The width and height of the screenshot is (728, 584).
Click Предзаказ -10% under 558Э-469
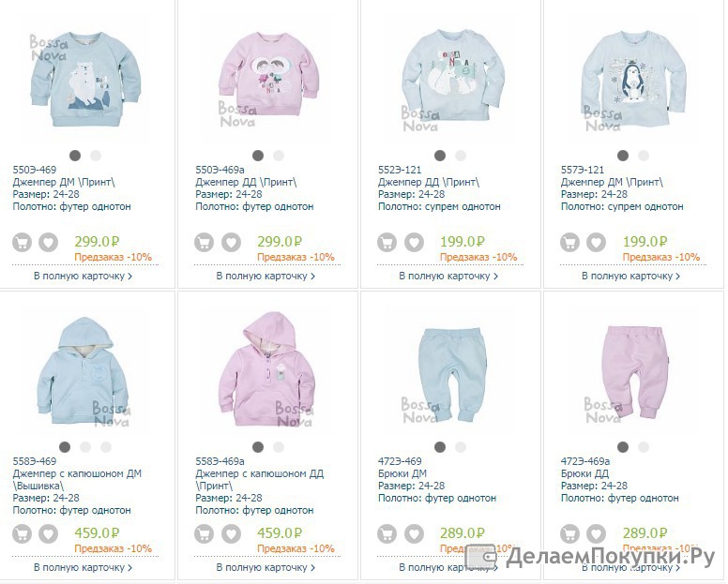click(x=113, y=548)
